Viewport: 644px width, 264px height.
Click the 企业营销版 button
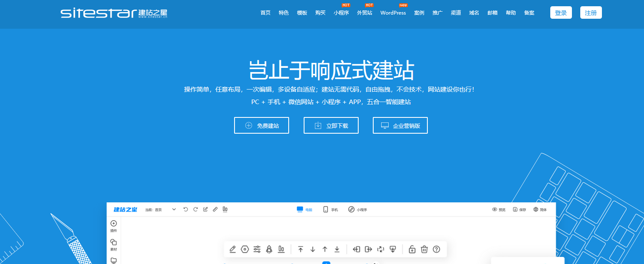(400, 125)
